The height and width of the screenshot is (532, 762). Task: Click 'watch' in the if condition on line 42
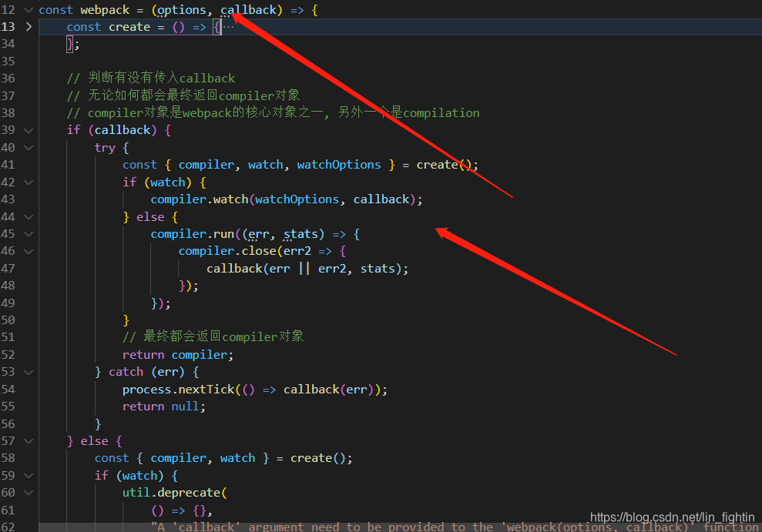point(168,182)
